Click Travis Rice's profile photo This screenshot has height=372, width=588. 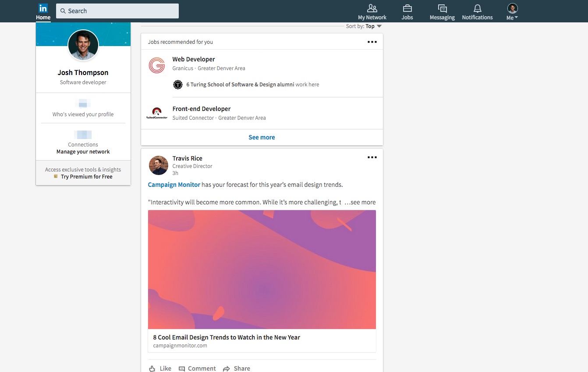tap(158, 165)
